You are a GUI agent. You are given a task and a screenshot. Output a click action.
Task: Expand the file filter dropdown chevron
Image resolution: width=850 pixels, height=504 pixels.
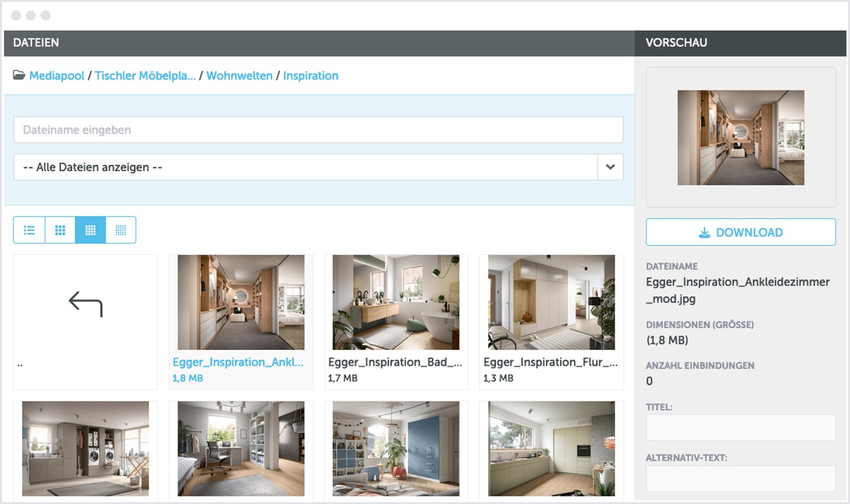pos(610,167)
